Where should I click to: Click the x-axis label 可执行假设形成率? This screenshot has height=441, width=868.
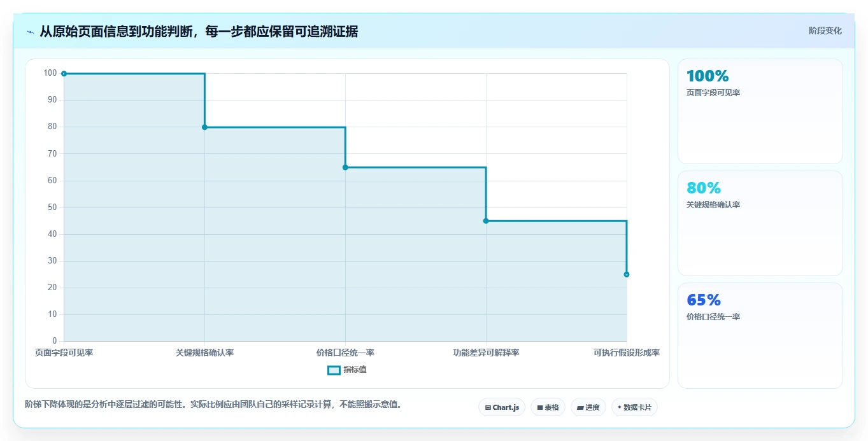(x=627, y=353)
